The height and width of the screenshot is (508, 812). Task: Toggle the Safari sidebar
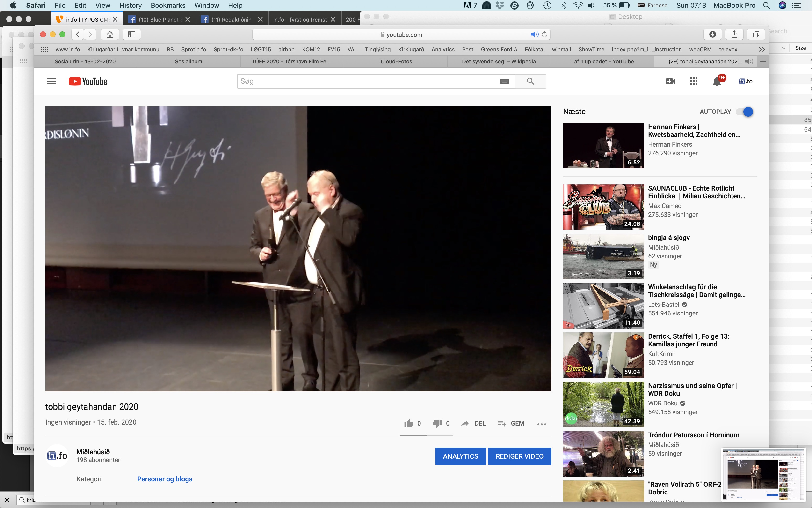131,34
